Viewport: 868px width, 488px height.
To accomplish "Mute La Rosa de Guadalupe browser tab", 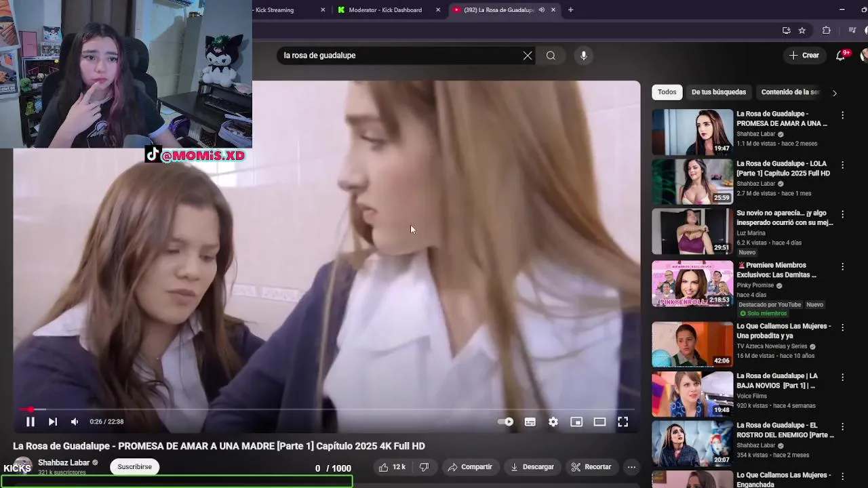I will click(541, 10).
